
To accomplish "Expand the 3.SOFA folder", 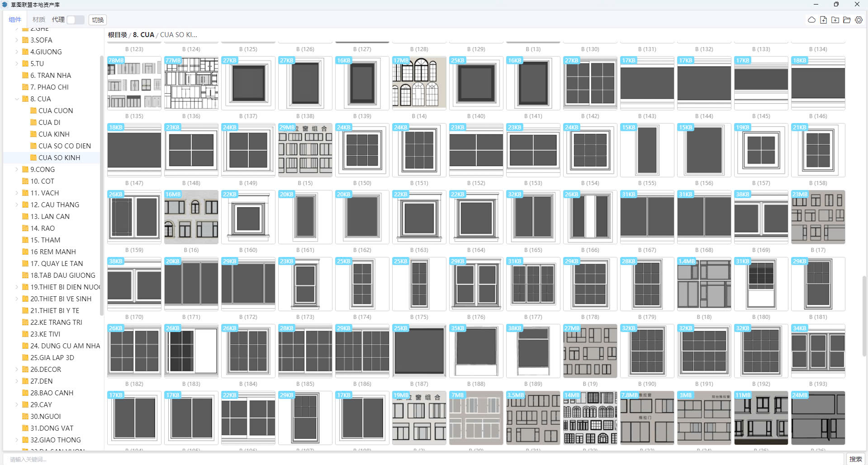I will [x=17, y=40].
